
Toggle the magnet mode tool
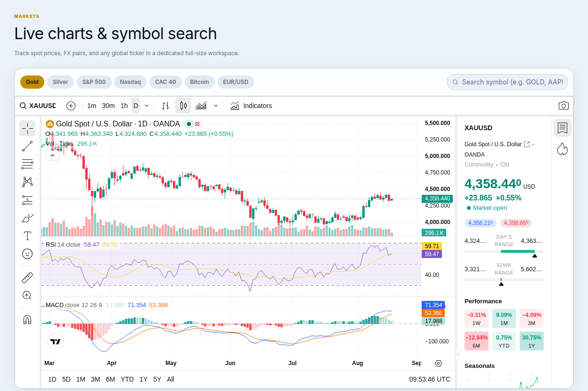point(27,320)
